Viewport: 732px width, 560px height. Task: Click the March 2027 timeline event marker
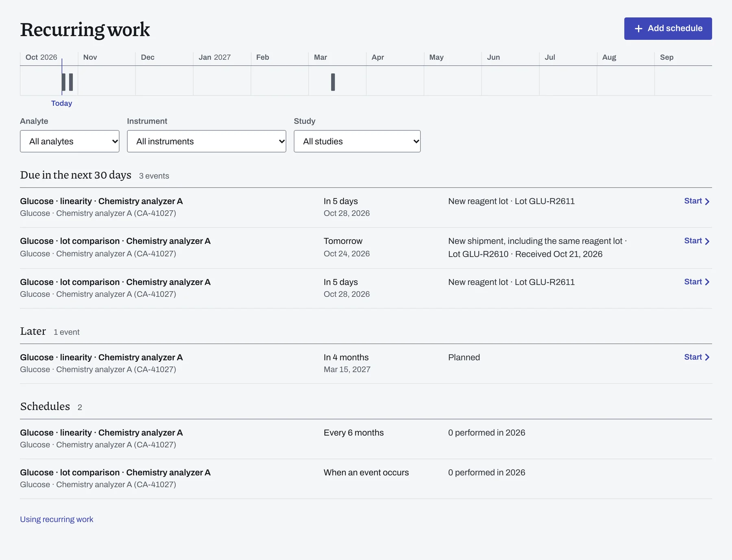[x=333, y=82]
